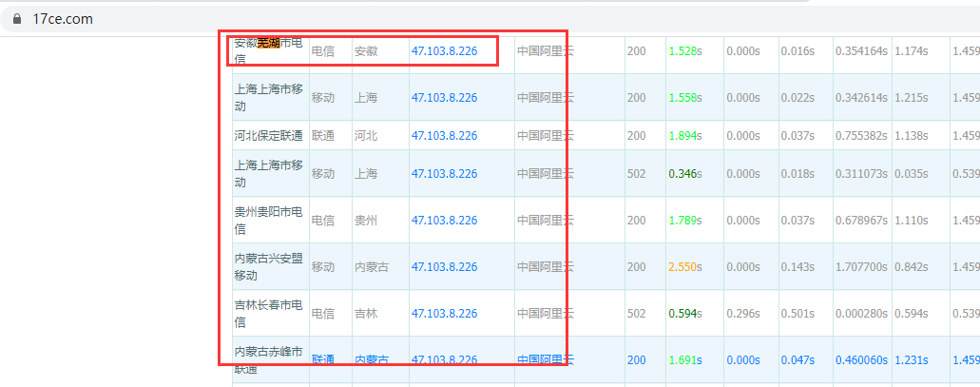Select the 河北保定联通 node name cell
Image resolution: width=980 pixels, height=387 pixels.
269,136
